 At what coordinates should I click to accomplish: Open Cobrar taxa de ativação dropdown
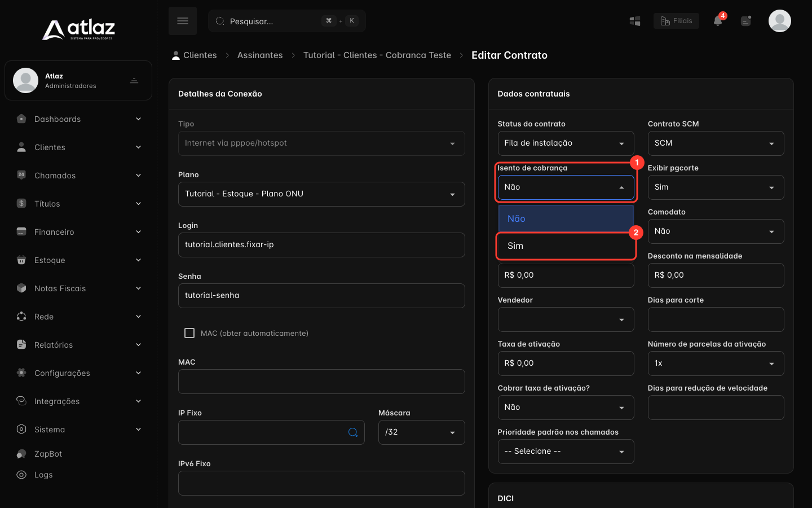tap(566, 408)
